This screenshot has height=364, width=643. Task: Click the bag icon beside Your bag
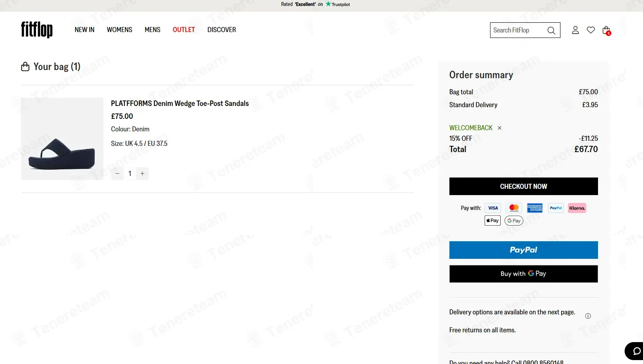pyautogui.click(x=25, y=66)
